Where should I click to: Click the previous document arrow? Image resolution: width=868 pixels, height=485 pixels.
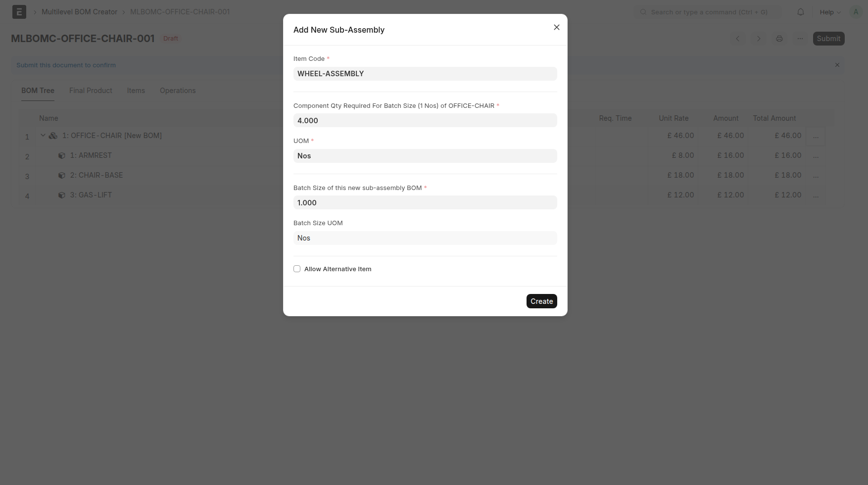point(738,38)
